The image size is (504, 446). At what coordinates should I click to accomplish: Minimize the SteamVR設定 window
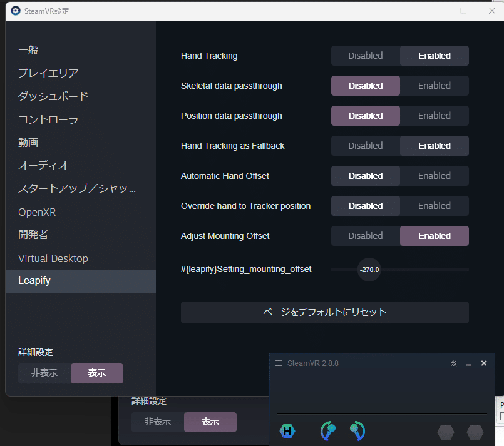pyautogui.click(x=435, y=11)
